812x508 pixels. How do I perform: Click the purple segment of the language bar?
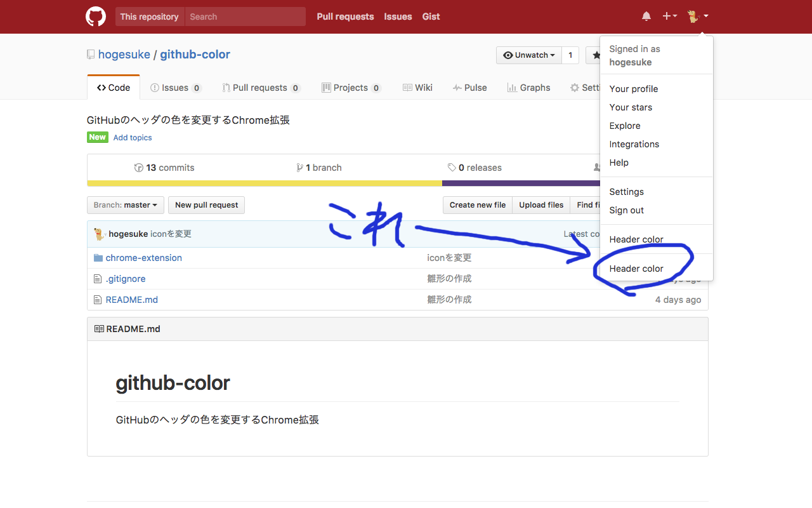(x=521, y=184)
